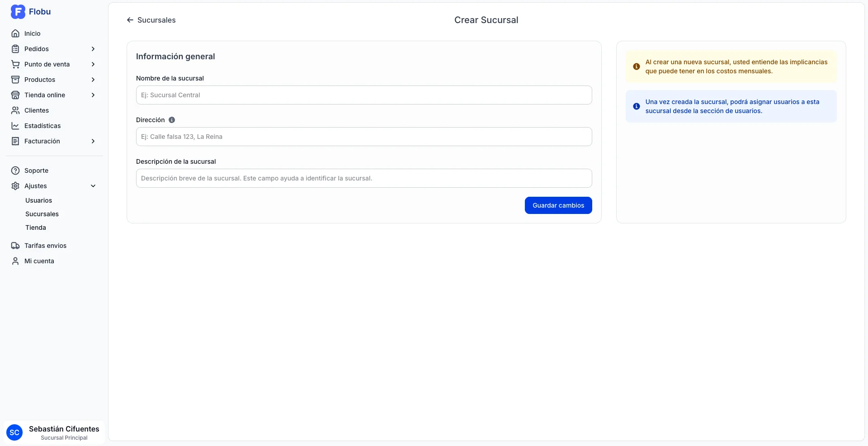868x446 pixels.
Task: Click the info icon beside Dirección
Action: (172, 120)
